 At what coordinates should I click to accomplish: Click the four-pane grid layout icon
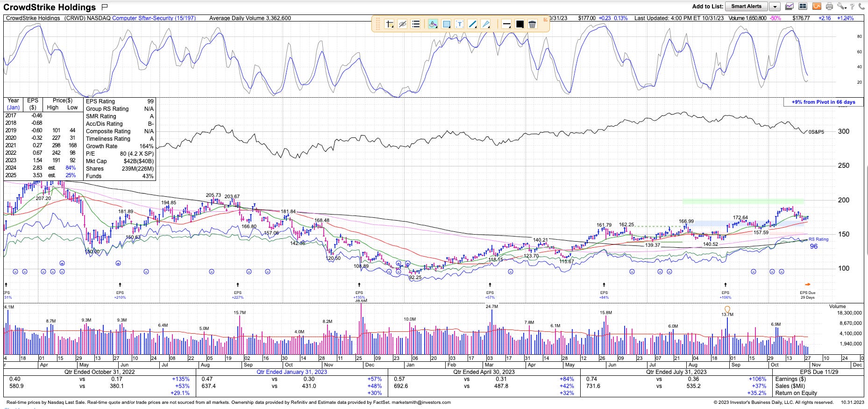tap(803, 7)
